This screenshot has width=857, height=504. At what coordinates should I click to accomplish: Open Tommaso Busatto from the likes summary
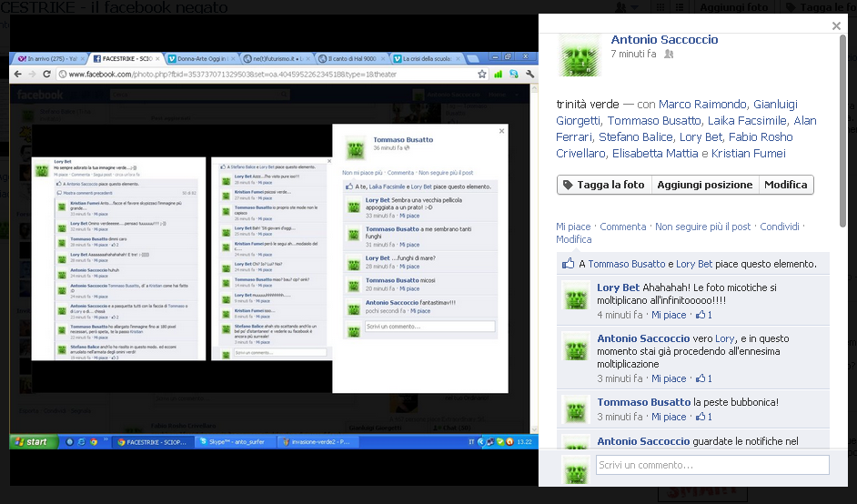[626, 264]
